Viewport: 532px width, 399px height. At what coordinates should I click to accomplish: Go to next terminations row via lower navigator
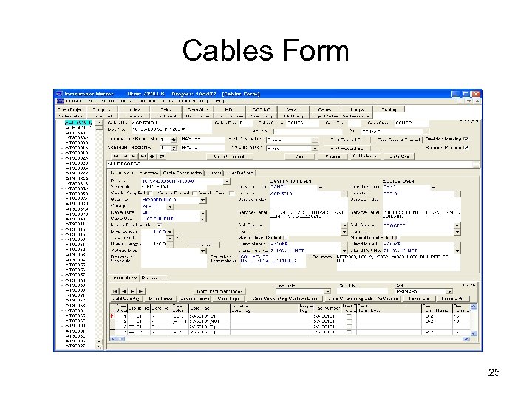pos(132,291)
